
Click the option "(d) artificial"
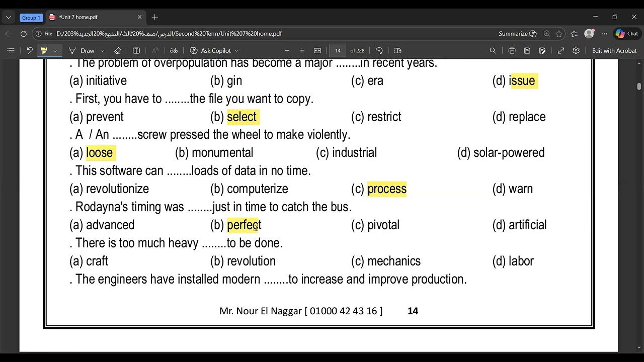(519, 225)
